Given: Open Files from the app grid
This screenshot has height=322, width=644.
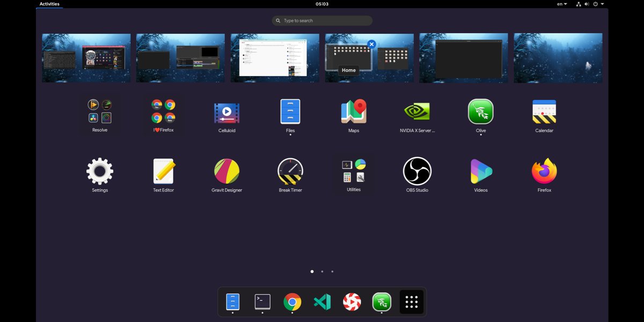Looking at the screenshot, I should pos(290,115).
